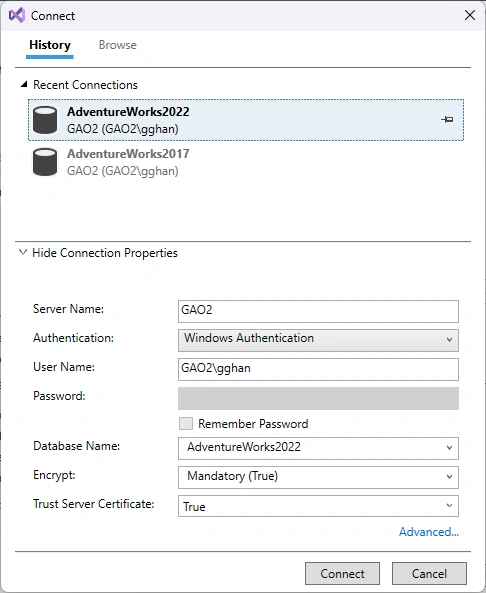Switch to the History tab
Screen dimensions: 486x593
coord(50,45)
